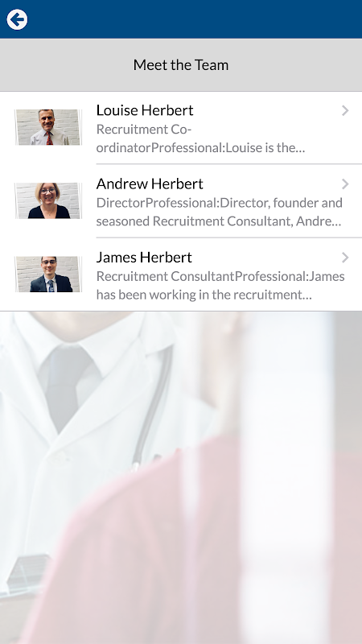Click the stethoscope in background photo

154,407
